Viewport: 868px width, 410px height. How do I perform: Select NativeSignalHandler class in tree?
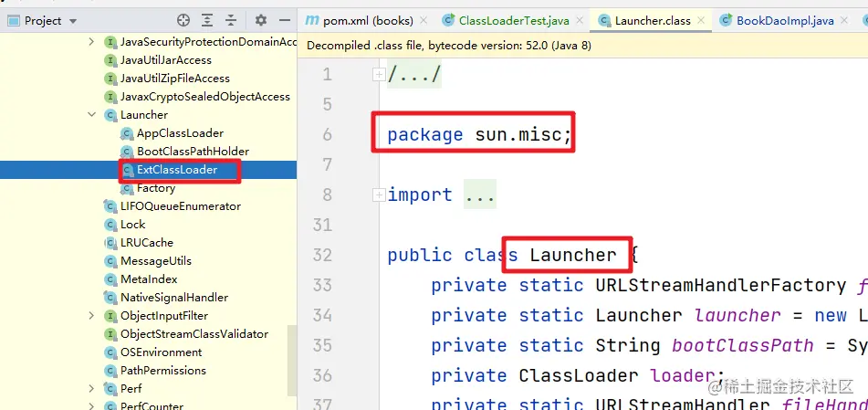click(174, 298)
